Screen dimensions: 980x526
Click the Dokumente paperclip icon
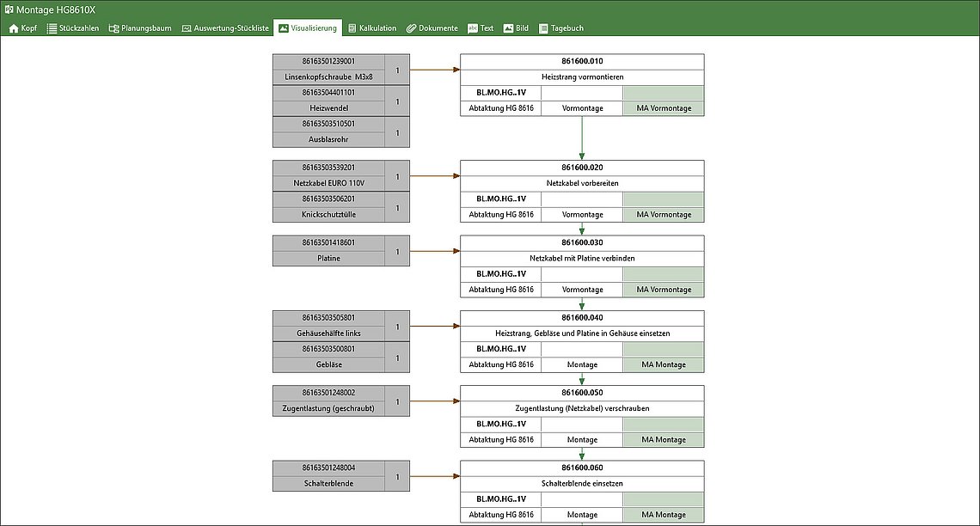coord(411,28)
